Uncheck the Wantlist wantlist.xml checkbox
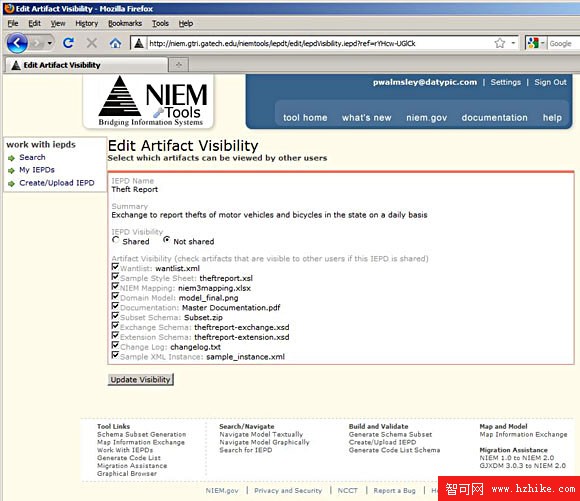Screen dimensions: 580x501 coord(115,267)
